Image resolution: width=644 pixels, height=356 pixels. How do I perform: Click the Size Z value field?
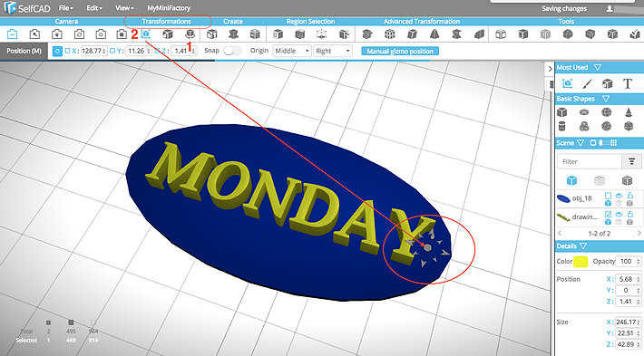coord(628,344)
